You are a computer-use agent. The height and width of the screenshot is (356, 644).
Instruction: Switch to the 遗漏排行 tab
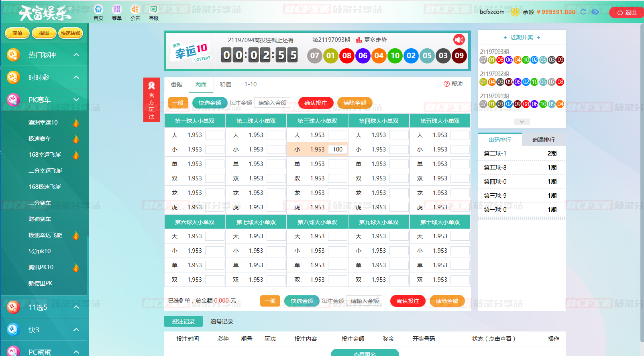click(x=543, y=140)
